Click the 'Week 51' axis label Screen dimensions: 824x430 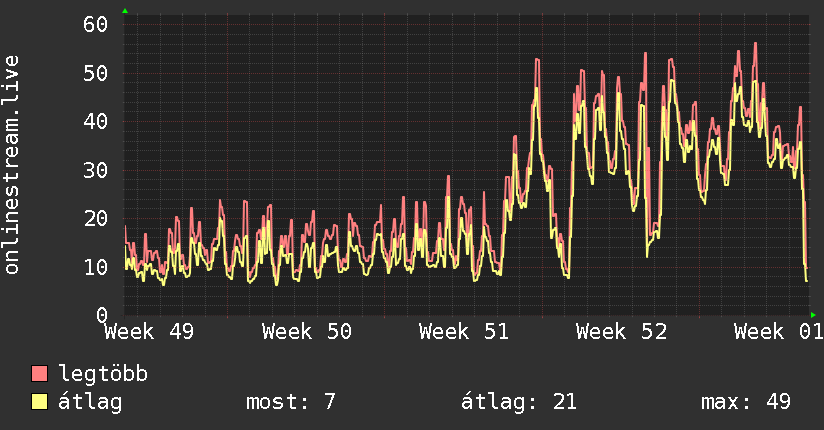pyautogui.click(x=464, y=332)
